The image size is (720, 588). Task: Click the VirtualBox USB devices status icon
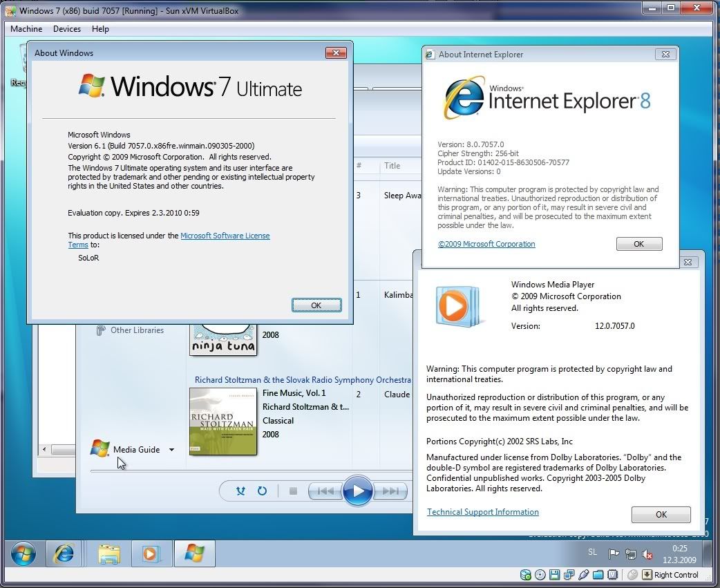point(584,575)
